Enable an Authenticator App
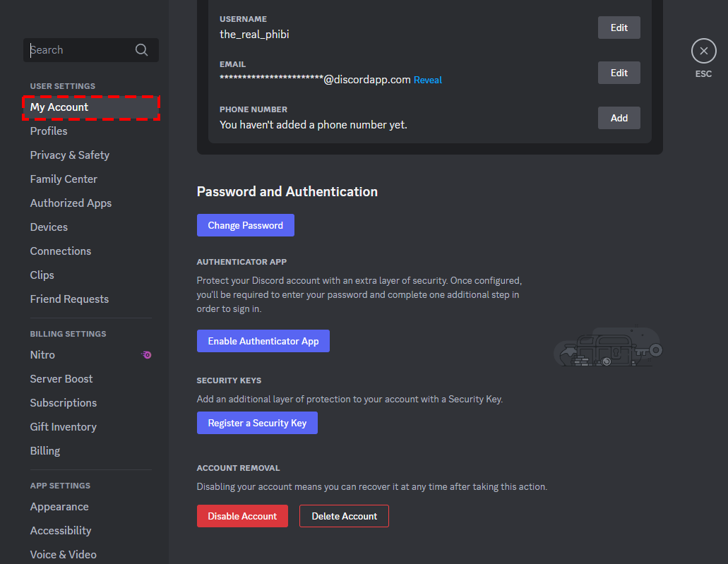Screen dimensions: 728x564 [263, 341]
